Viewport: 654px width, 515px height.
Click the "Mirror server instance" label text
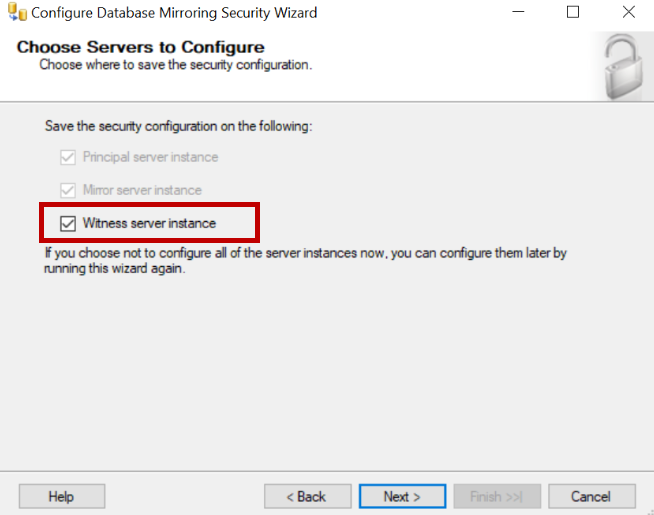tap(142, 190)
